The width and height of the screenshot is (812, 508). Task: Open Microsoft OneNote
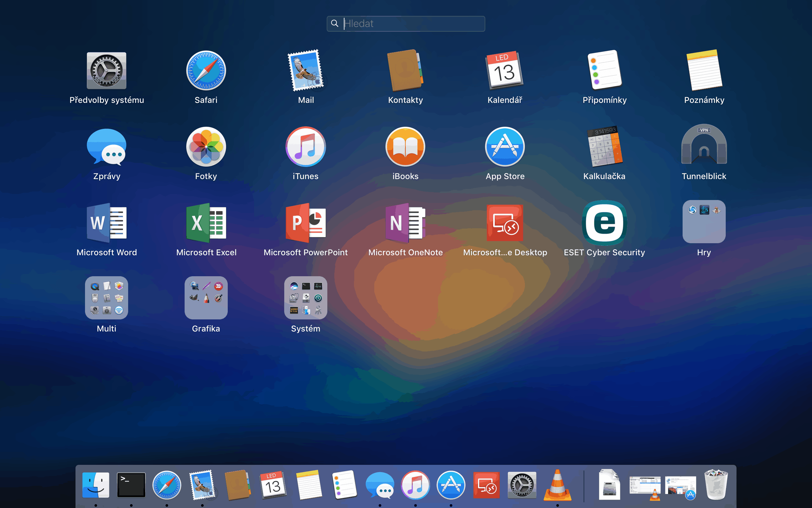(x=405, y=223)
